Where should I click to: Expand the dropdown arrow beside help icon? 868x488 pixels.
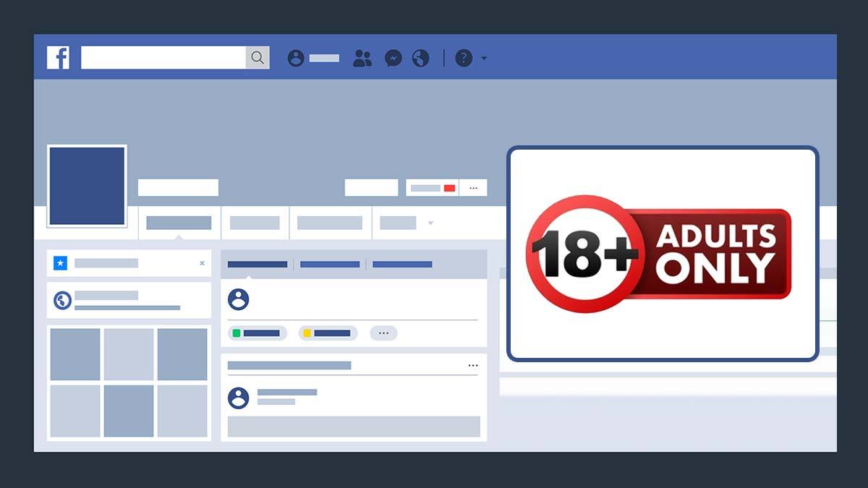484,59
